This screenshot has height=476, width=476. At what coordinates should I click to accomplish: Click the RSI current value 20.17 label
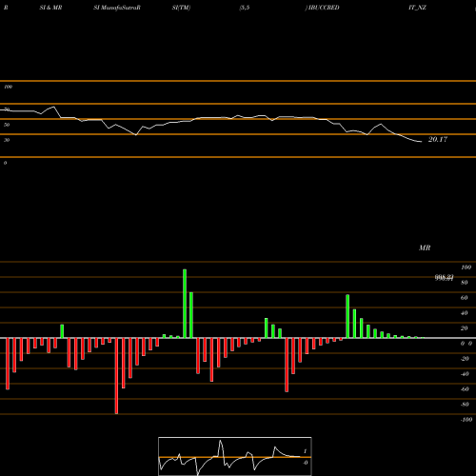pyautogui.click(x=438, y=139)
